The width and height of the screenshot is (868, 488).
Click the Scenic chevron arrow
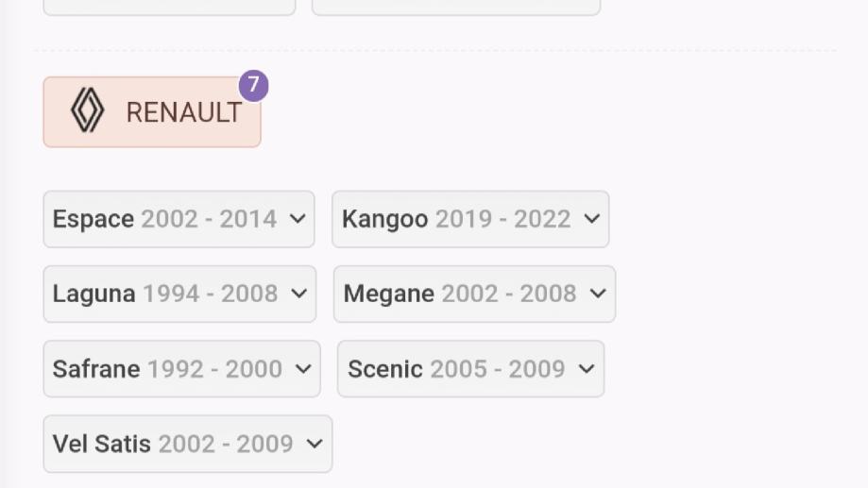587,368
